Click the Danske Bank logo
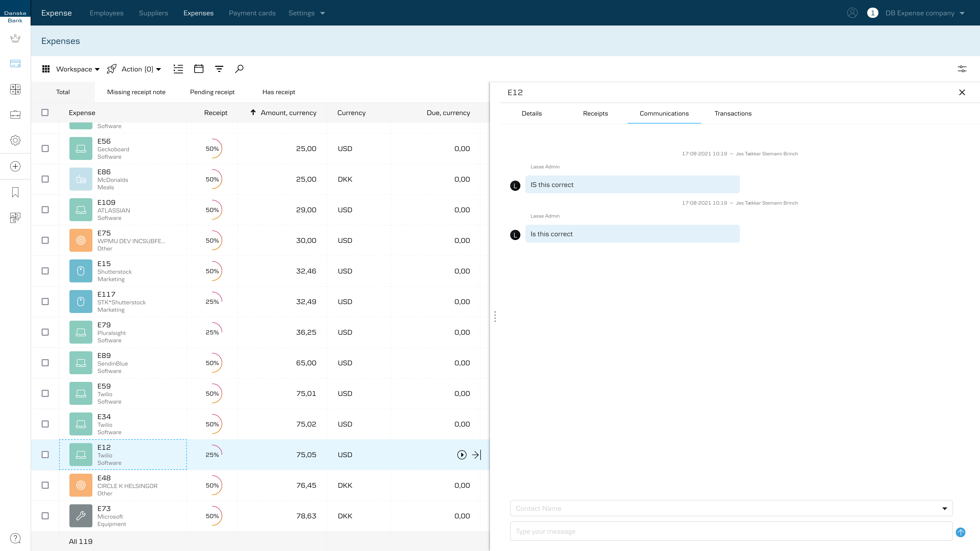This screenshot has height=551, width=980. pyautogui.click(x=15, y=17)
